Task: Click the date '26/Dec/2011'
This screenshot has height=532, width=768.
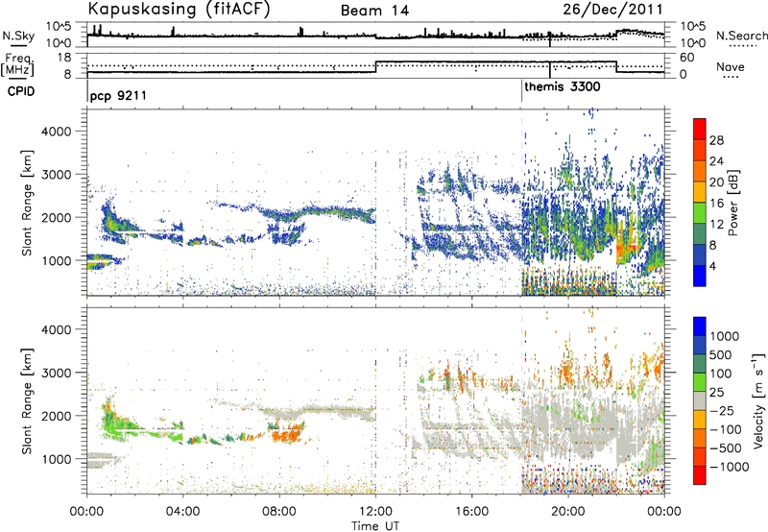Action: (612, 9)
